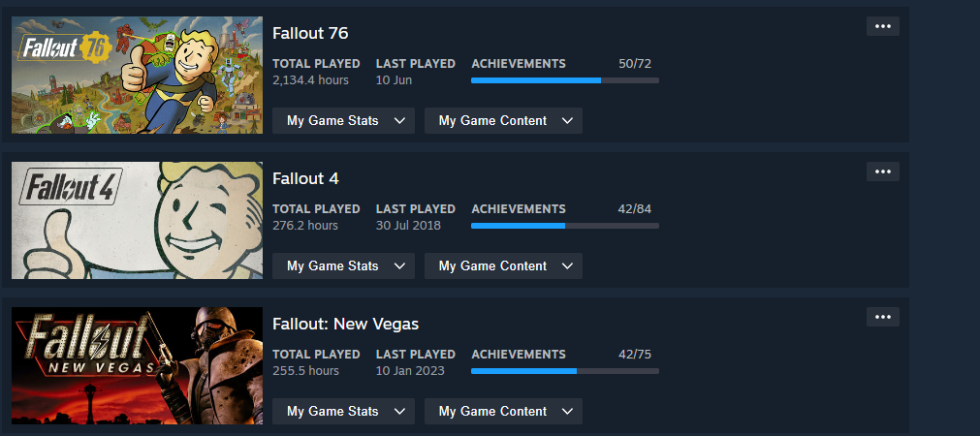
Task: Open the Fallout 76 three-dot options menu
Action: point(882,26)
